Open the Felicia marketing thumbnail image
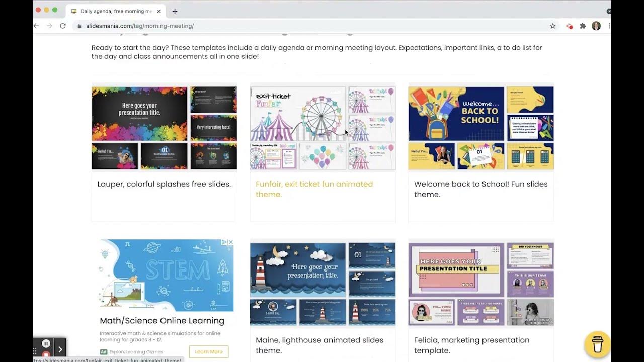The width and height of the screenshot is (644, 362). (481, 284)
